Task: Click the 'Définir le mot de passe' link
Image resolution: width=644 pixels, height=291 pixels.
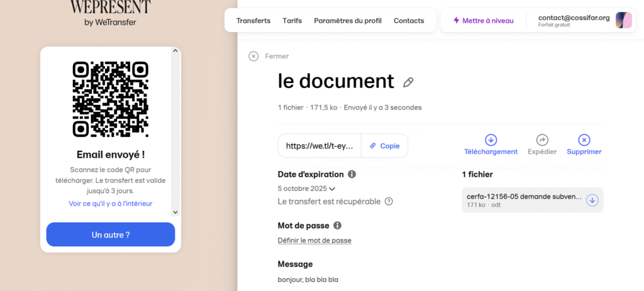Action: pos(314,241)
